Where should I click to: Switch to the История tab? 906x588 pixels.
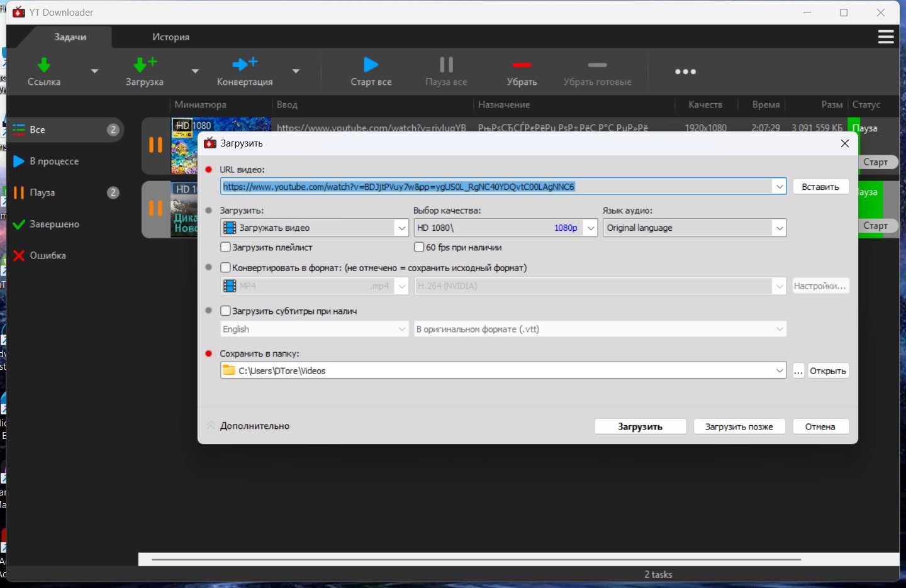(x=171, y=37)
